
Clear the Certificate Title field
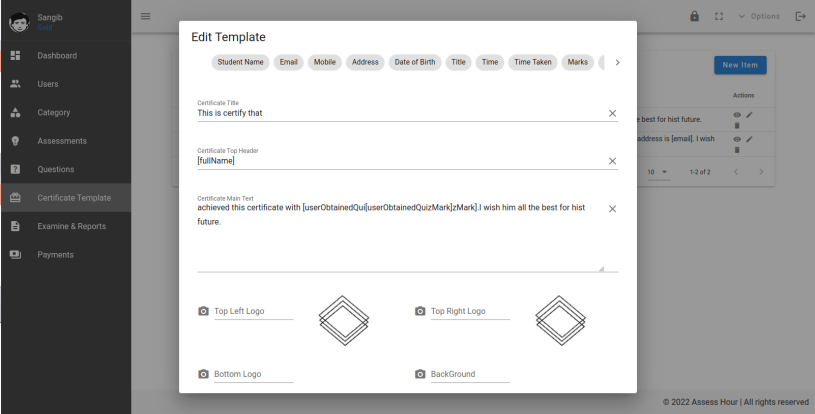[612, 113]
